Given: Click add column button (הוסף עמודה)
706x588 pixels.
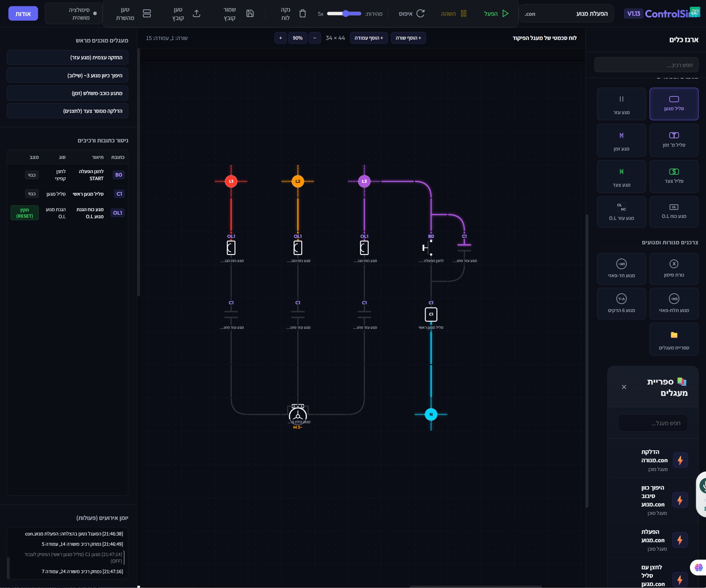Looking at the screenshot, I should coord(368,38).
